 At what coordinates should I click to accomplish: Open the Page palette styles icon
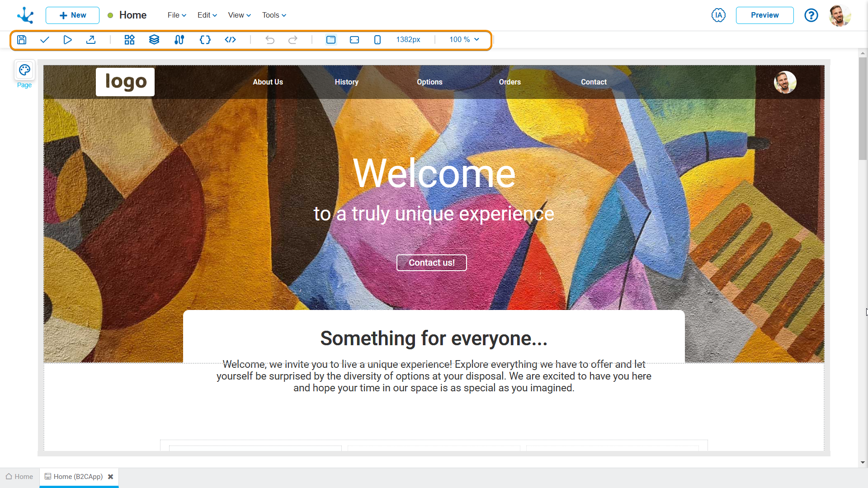pyautogui.click(x=24, y=70)
